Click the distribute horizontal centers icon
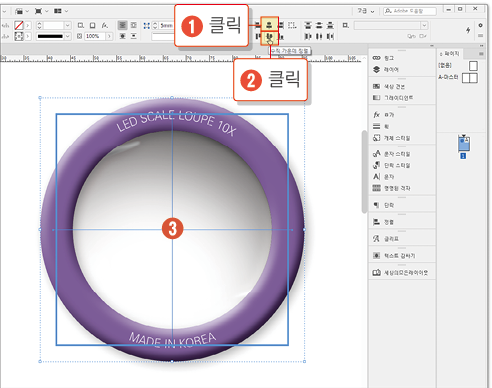Image resolution: width=492 pixels, height=388 pixels. point(319,36)
